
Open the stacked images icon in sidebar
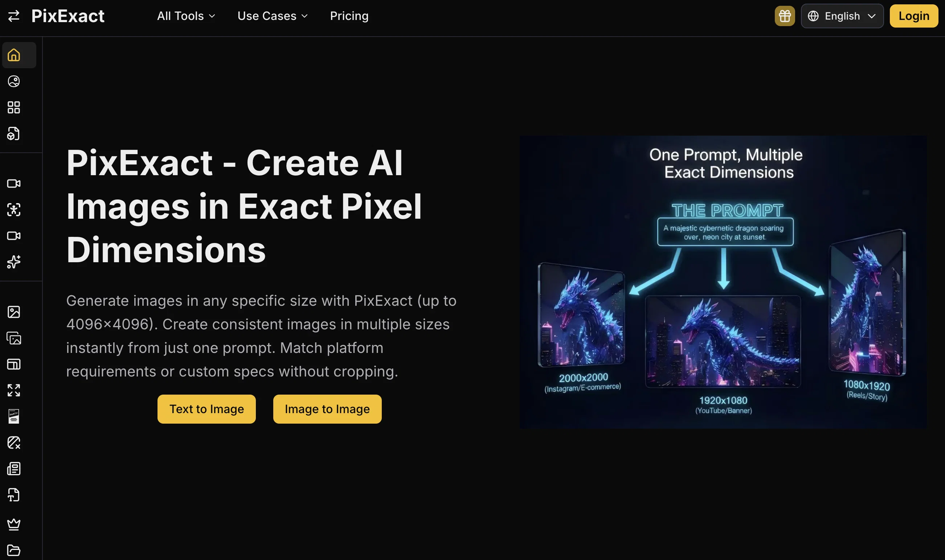[x=14, y=338]
